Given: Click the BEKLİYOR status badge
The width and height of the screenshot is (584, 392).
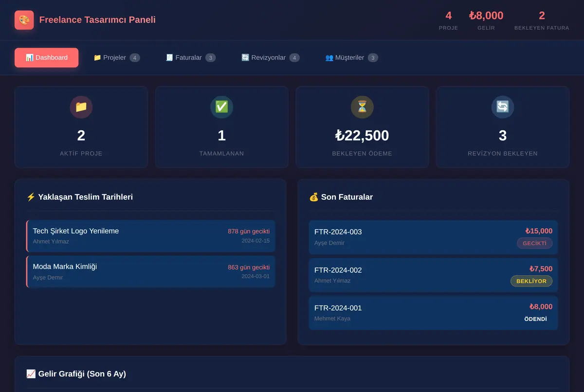Looking at the screenshot, I should (x=531, y=281).
